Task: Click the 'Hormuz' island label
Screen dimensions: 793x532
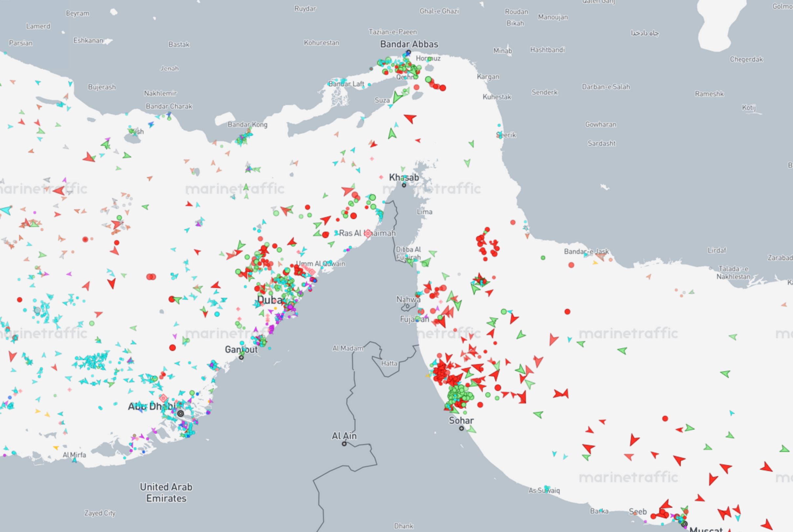Action: (428, 58)
